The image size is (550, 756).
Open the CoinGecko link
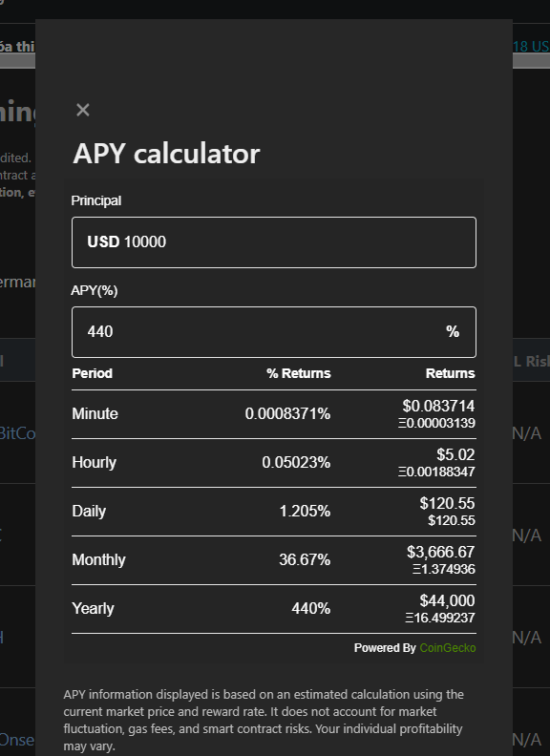click(x=447, y=647)
